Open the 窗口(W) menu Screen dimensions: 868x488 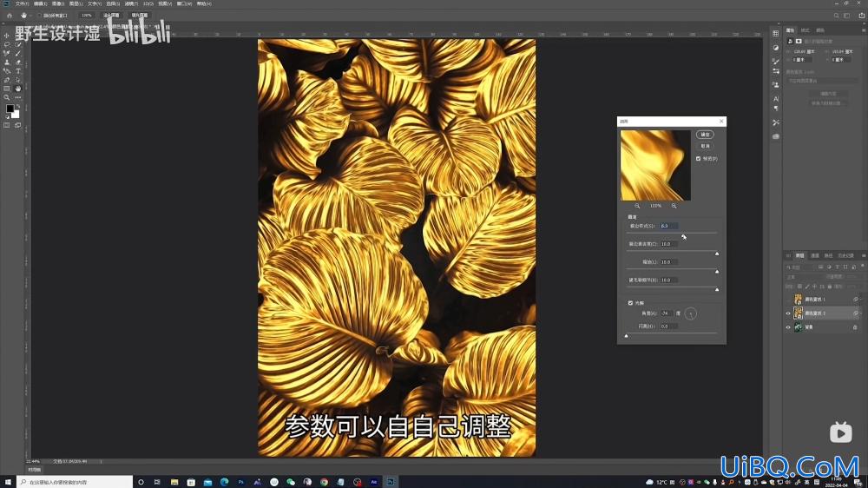point(185,3)
